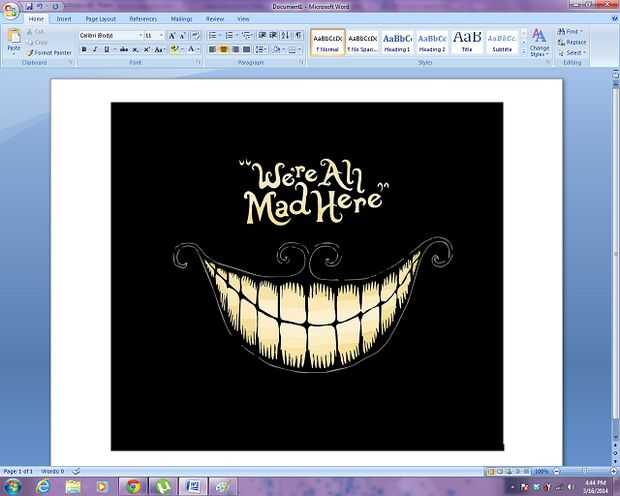Click the Find button

click(569, 31)
